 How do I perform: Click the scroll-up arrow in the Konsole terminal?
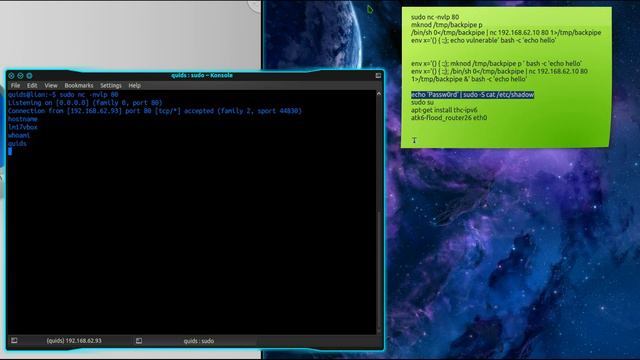(x=379, y=94)
